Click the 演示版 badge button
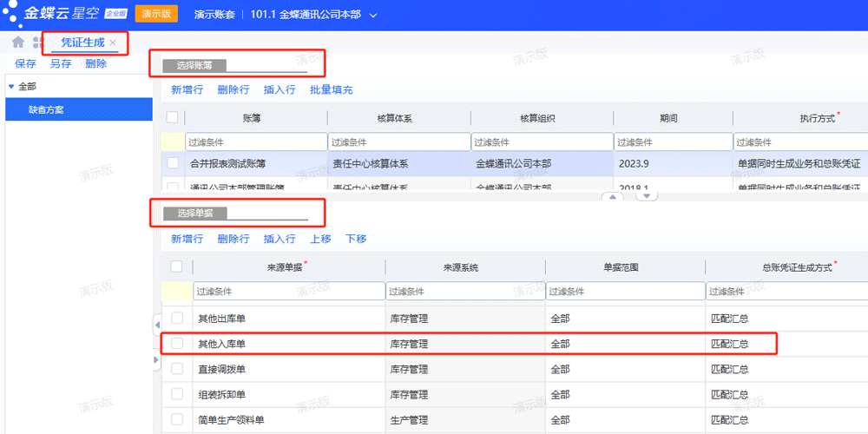 pyautogui.click(x=156, y=15)
